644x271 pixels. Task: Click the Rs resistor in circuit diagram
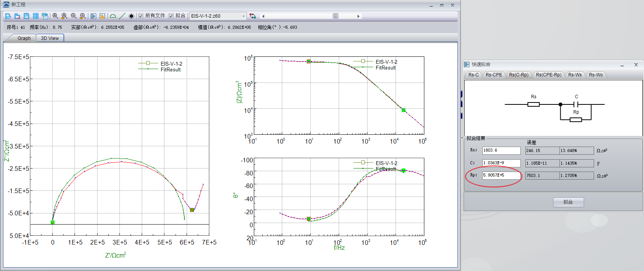pyautogui.click(x=533, y=104)
